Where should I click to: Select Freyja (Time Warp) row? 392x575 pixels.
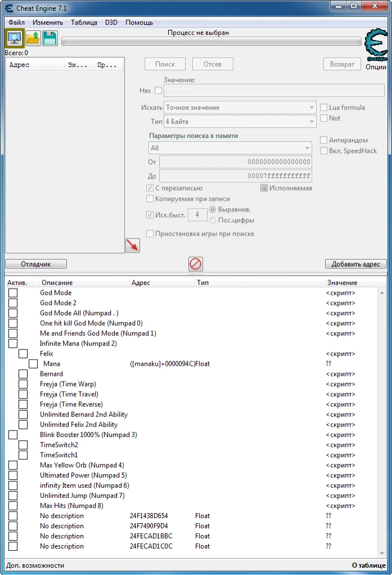192,384
